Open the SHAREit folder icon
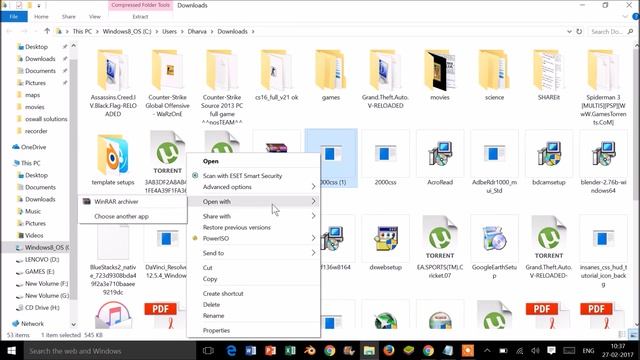 point(549,70)
